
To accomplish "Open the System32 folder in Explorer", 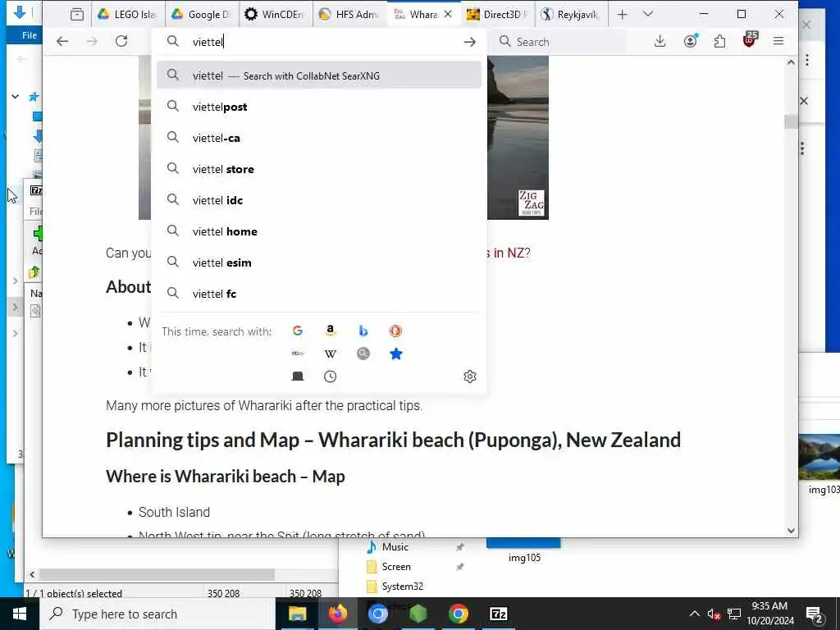I will (402, 586).
